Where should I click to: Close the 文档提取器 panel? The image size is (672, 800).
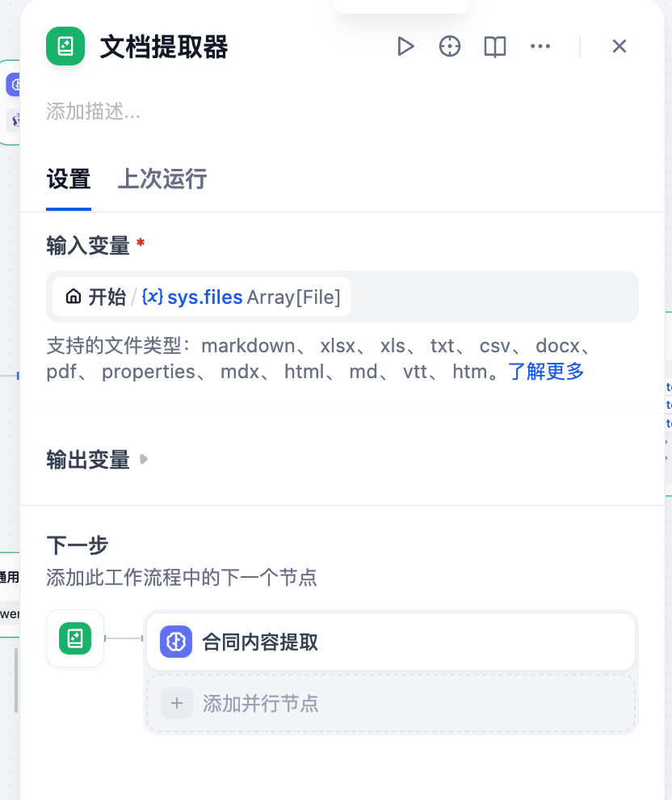coord(619,47)
